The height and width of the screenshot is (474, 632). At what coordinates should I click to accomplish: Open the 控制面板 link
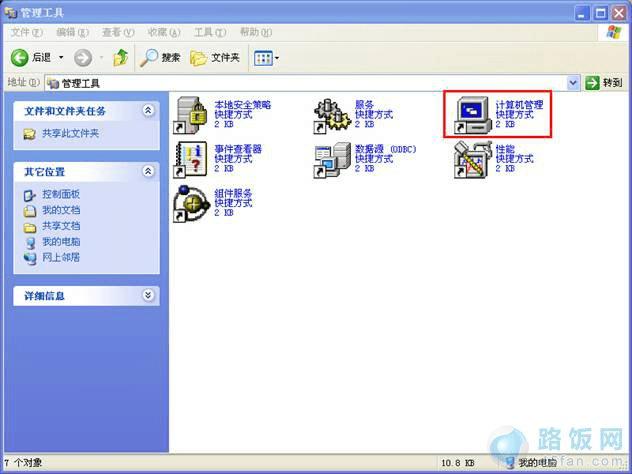[x=61, y=194]
